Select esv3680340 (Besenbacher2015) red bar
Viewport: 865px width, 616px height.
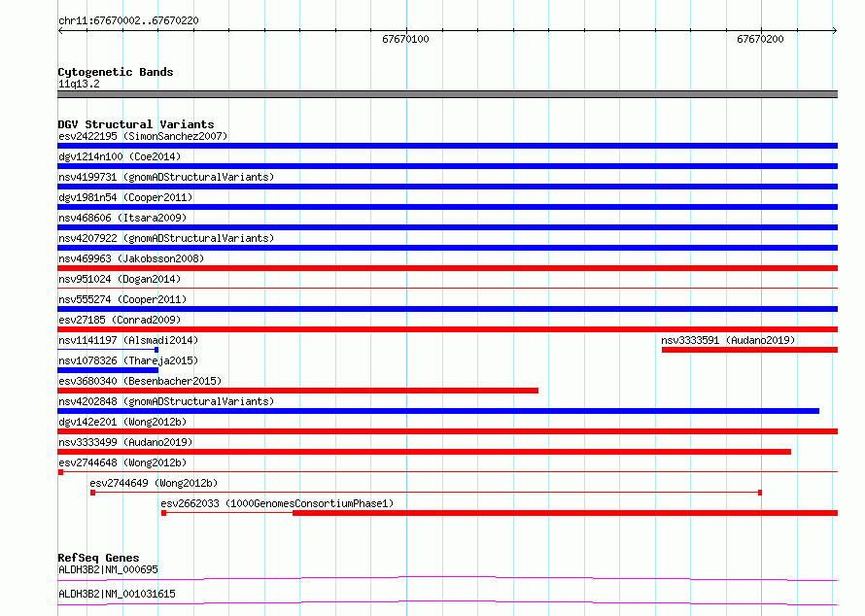pos(298,391)
